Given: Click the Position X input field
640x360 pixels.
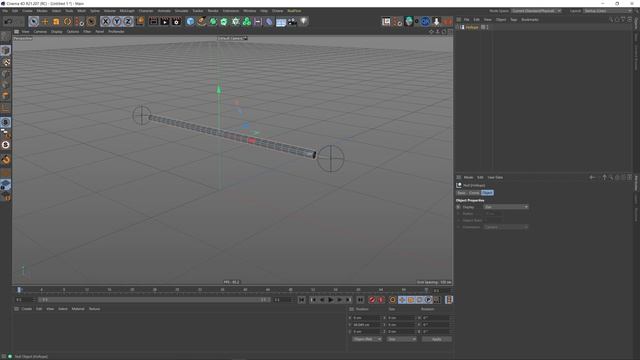Looking at the screenshot, I should tap(367, 318).
